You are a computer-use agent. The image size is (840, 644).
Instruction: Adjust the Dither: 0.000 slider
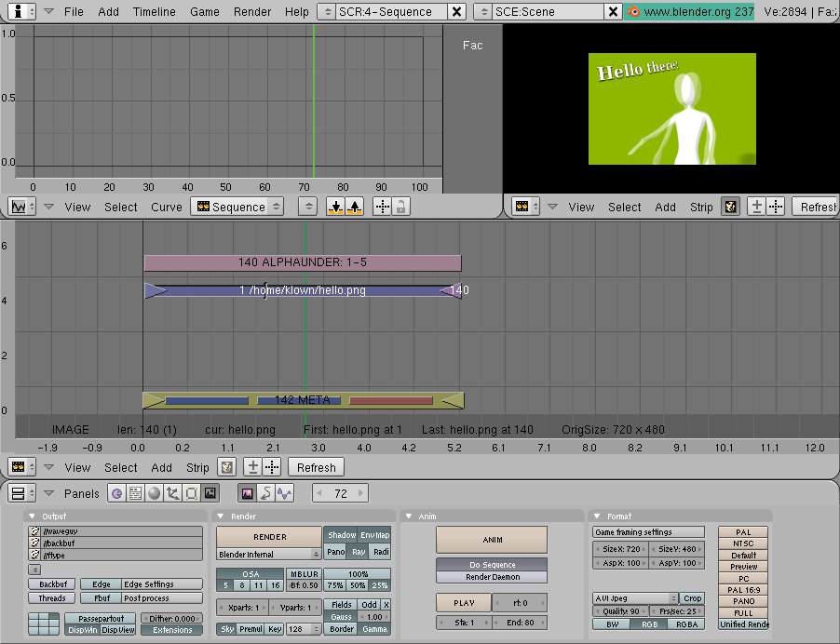click(x=171, y=618)
